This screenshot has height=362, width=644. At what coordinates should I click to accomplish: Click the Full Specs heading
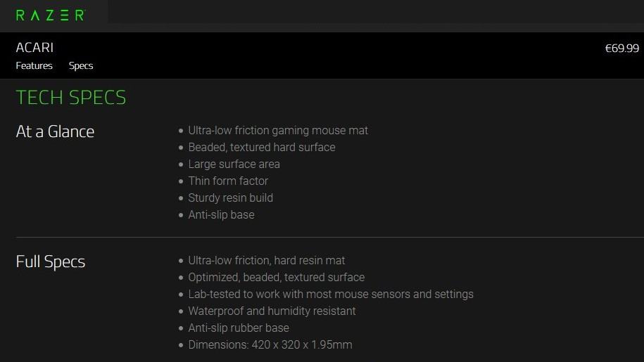50,261
